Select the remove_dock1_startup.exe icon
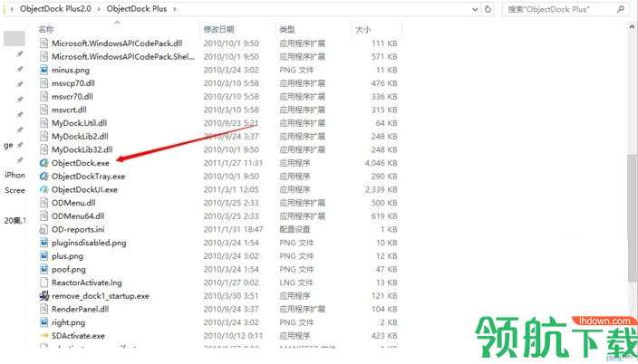The height and width of the screenshot is (364, 638). (x=43, y=296)
